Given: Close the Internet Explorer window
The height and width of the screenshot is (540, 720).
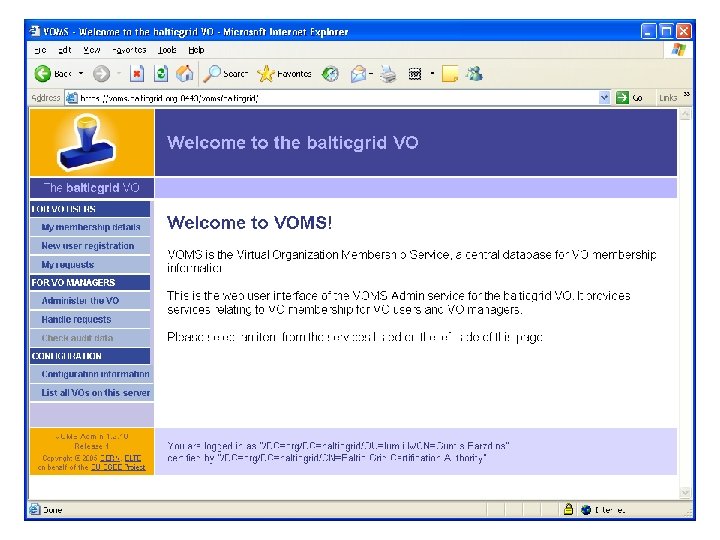Looking at the screenshot, I should [683, 31].
